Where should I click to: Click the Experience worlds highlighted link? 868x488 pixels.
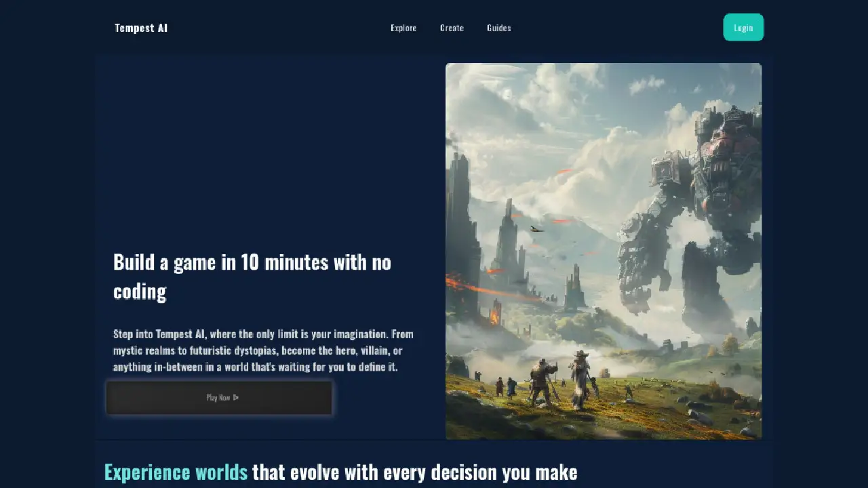tap(175, 471)
